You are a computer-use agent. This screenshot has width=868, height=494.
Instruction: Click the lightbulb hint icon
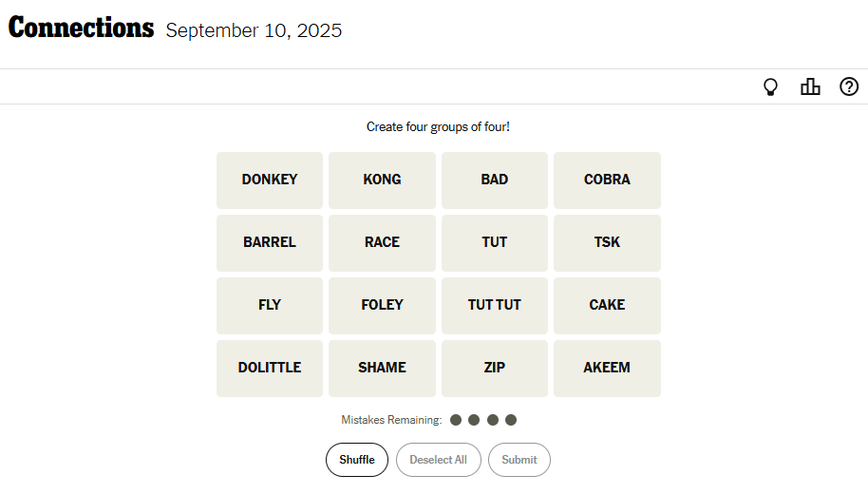point(771,86)
